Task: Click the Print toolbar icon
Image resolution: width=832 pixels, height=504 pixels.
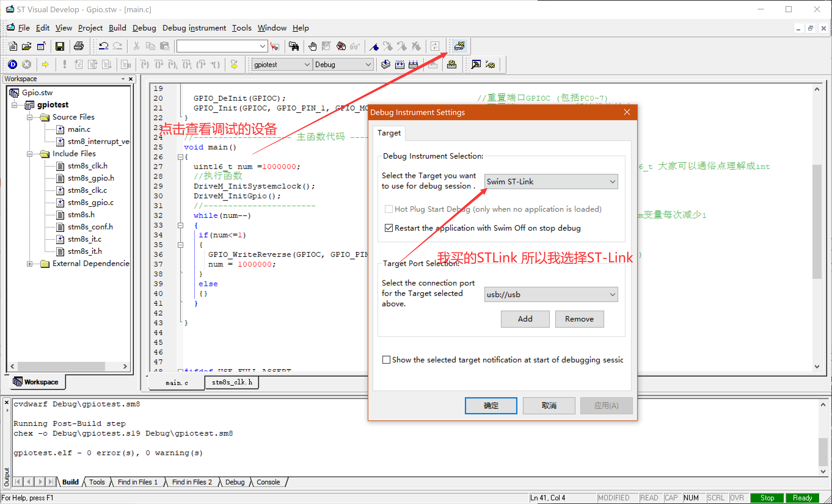Action: (79, 46)
